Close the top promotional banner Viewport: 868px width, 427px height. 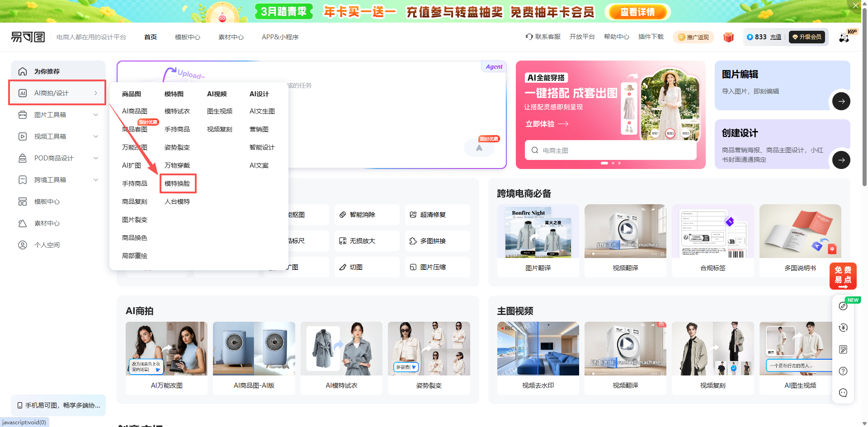(x=856, y=5)
